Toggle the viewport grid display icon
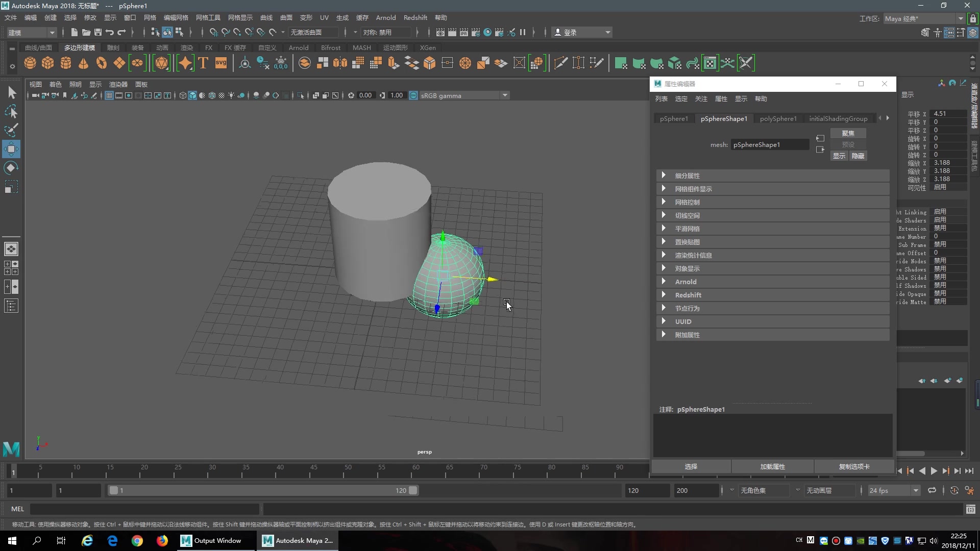Image resolution: width=980 pixels, height=551 pixels. coord(109,95)
